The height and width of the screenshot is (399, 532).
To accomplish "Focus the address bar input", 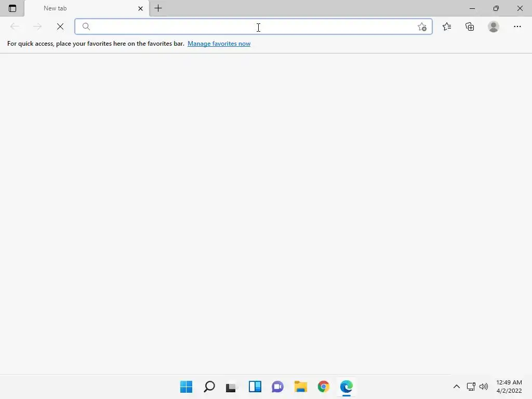I will tap(254, 26).
